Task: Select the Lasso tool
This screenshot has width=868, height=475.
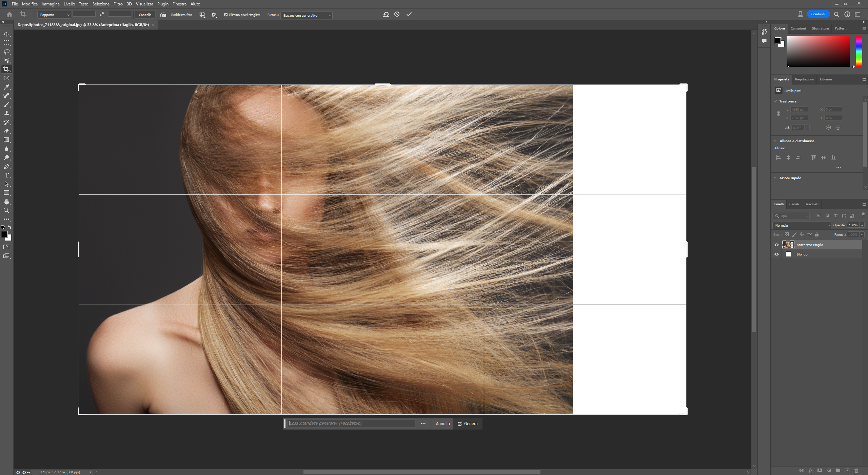Action: click(x=6, y=52)
